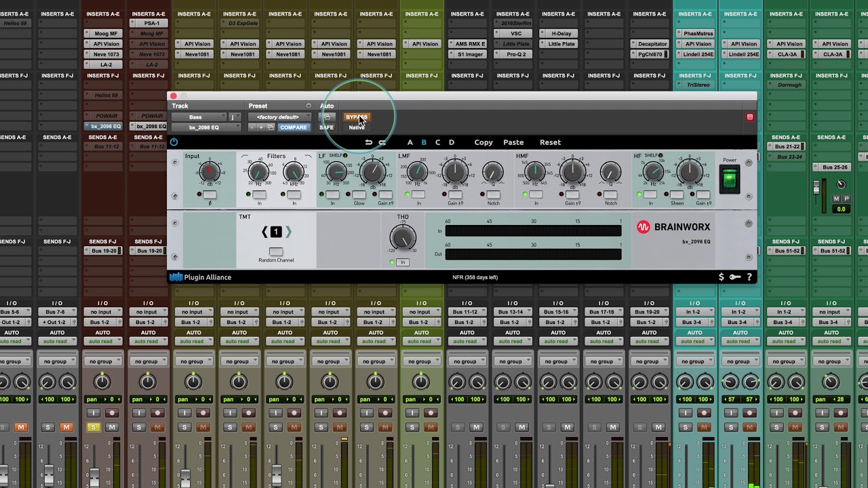
Task: Select next preset with plus button
Action: tap(261, 127)
